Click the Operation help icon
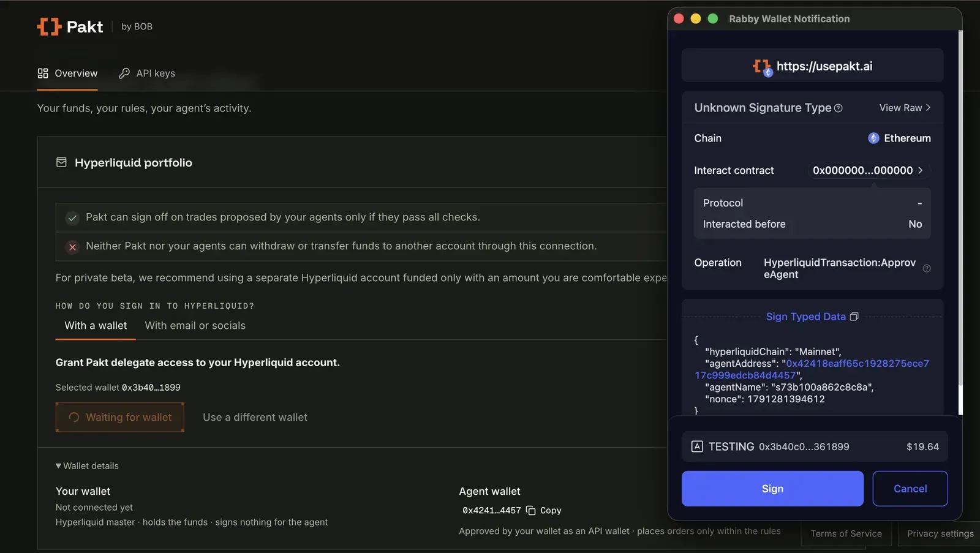980x553 pixels. (x=927, y=268)
